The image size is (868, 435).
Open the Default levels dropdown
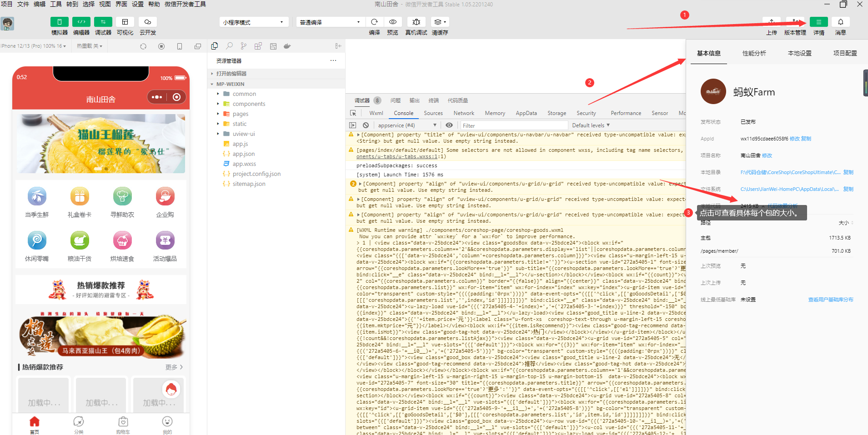click(x=591, y=125)
